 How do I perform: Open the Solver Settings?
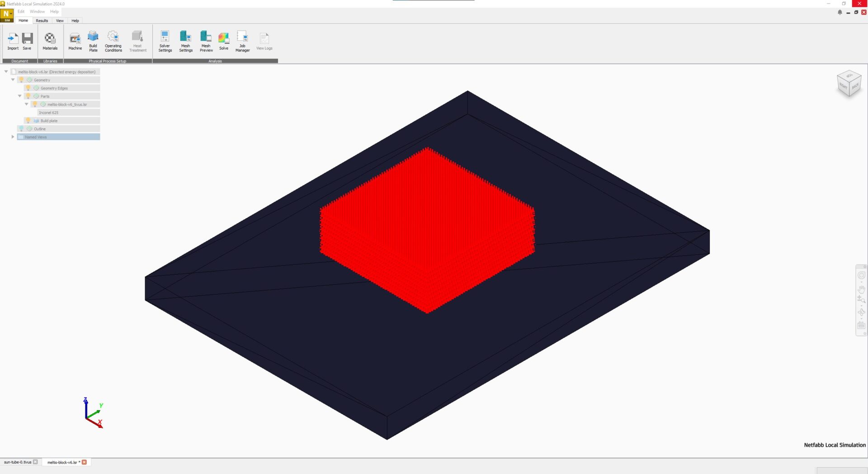click(x=165, y=40)
